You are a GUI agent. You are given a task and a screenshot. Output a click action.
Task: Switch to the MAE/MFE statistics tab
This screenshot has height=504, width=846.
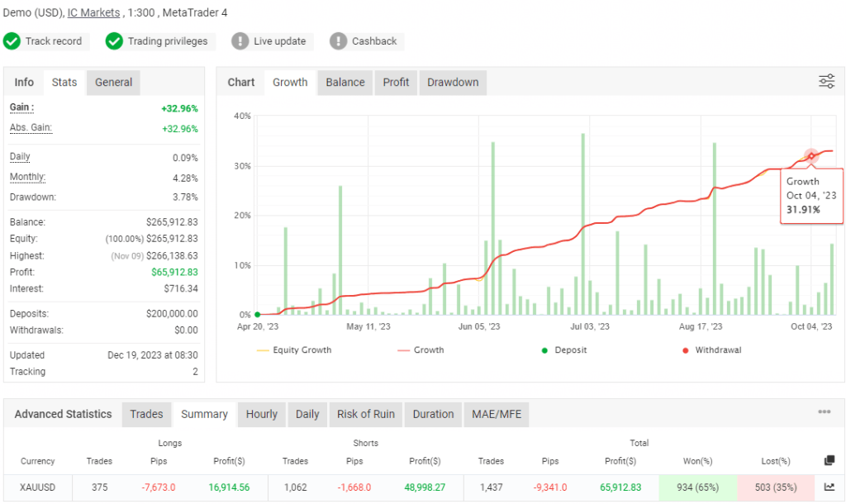497,414
